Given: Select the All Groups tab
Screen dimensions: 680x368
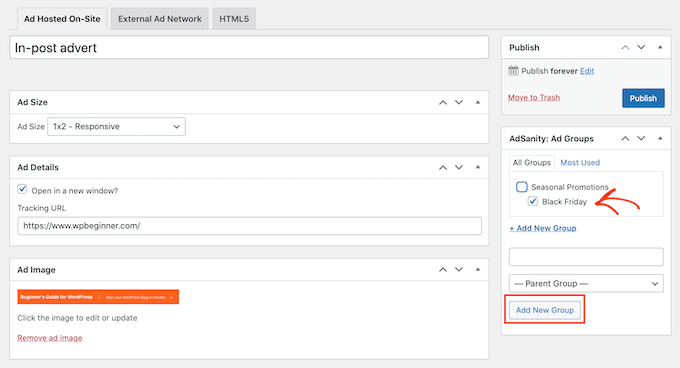Looking at the screenshot, I should coord(532,163).
